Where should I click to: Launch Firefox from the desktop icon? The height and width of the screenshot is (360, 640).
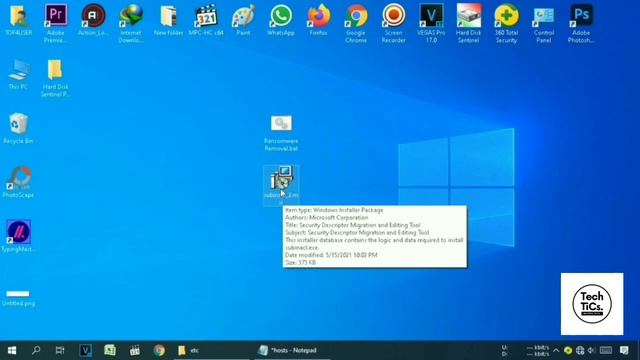point(319,19)
